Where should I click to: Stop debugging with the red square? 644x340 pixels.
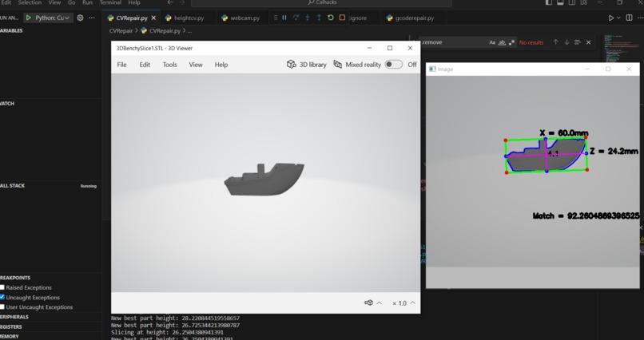point(342,18)
